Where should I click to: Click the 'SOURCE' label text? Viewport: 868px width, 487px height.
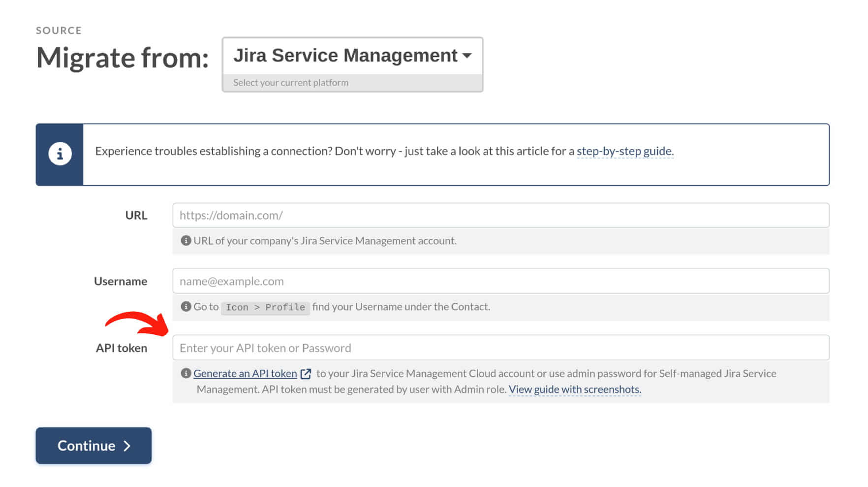59,31
